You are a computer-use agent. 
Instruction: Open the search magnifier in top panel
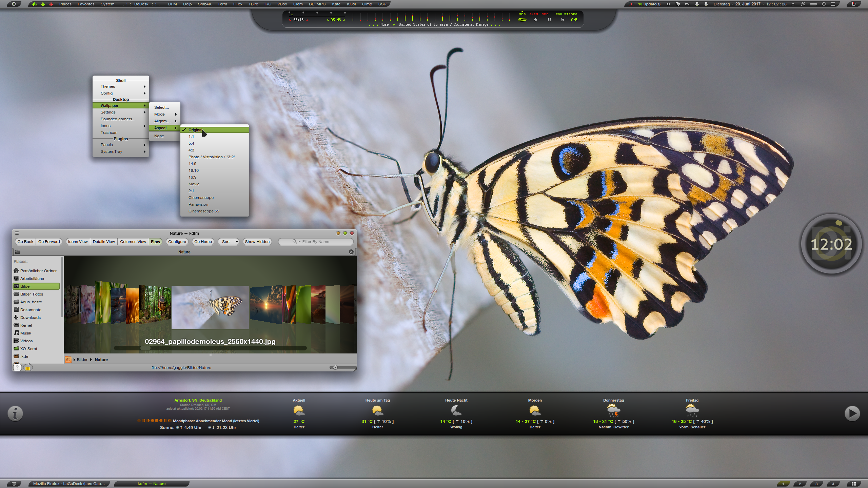[x=803, y=4]
